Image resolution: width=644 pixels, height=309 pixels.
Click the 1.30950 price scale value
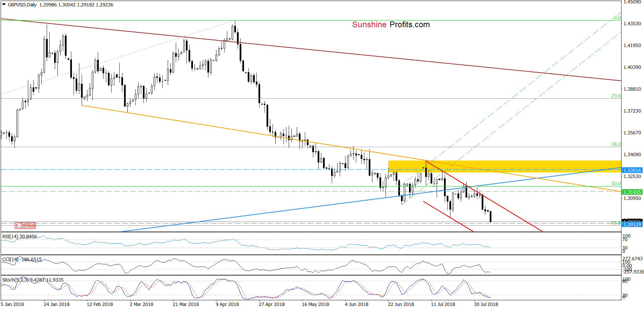pos(632,198)
